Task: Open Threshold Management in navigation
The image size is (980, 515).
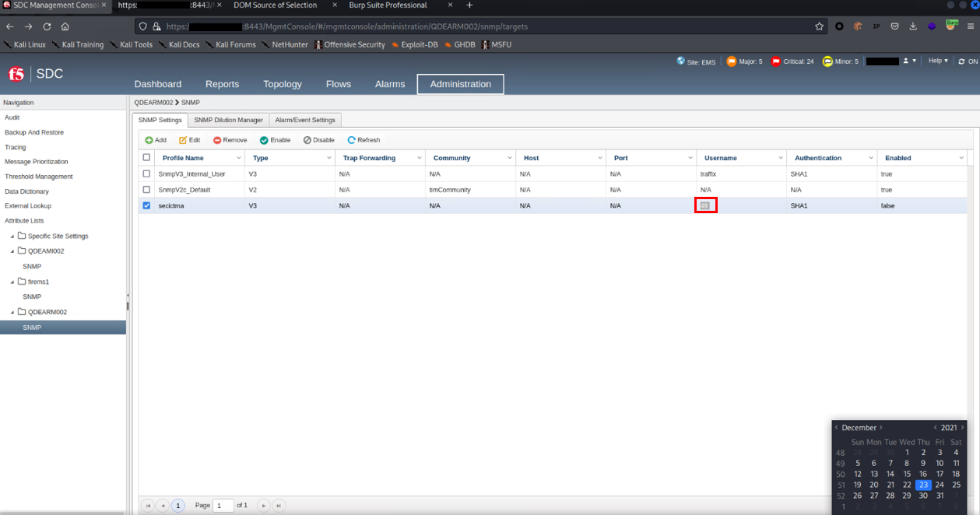Action: tap(39, 177)
